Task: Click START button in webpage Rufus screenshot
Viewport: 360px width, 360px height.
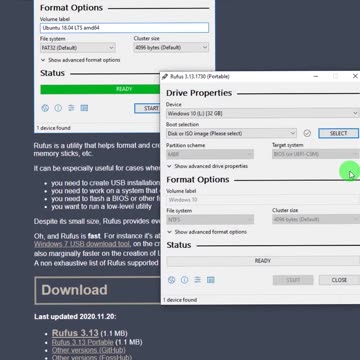Action: coord(147,108)
